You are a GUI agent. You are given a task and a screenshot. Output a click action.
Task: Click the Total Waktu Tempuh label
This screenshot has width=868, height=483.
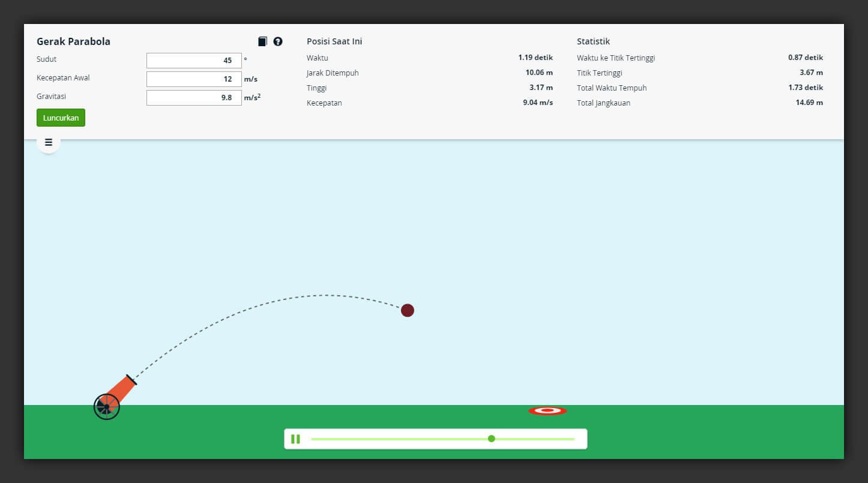click(612, 88)
